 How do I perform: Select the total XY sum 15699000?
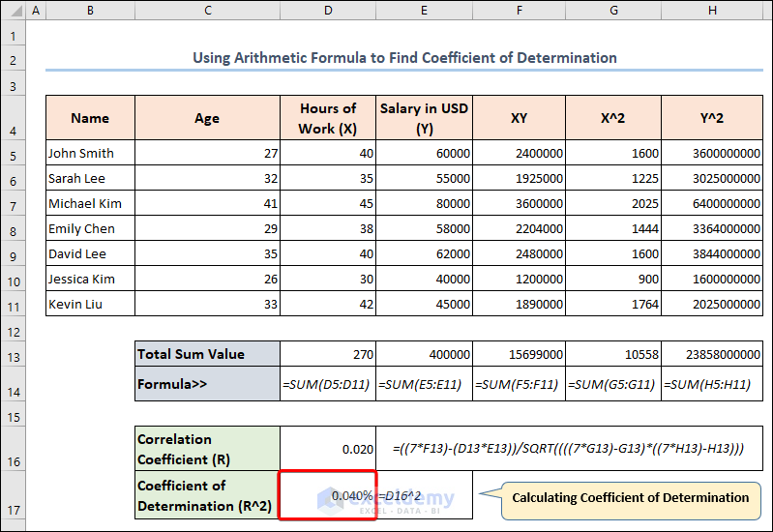click(520, 354)
